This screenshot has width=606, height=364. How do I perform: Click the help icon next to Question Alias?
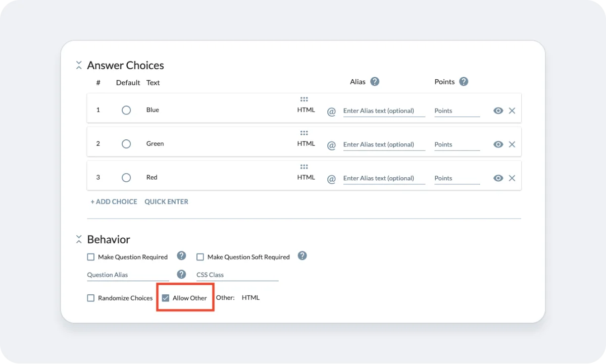181,275
